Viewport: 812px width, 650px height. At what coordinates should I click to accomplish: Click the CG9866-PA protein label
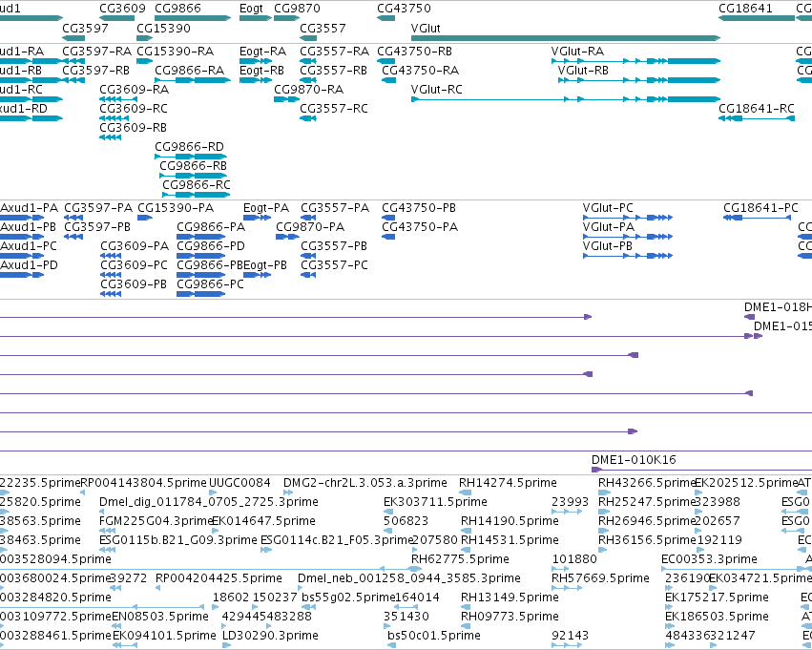[211, 227]
